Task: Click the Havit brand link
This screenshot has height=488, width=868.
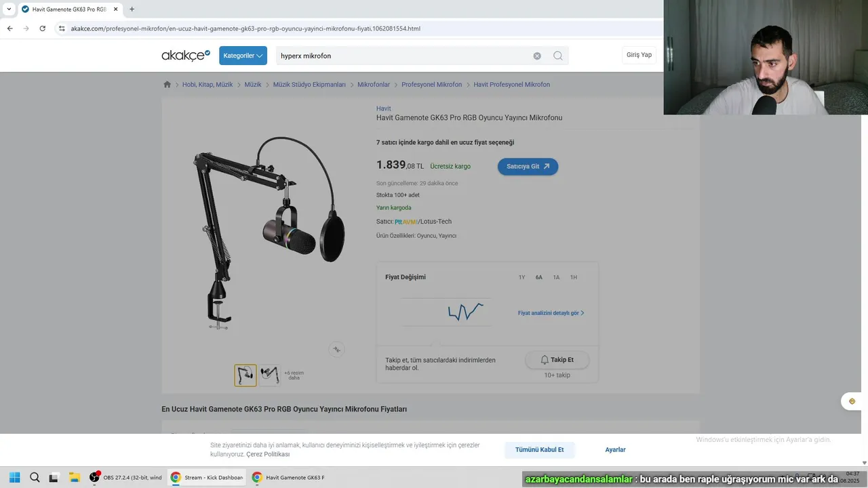Action: [x=384, y=108]
